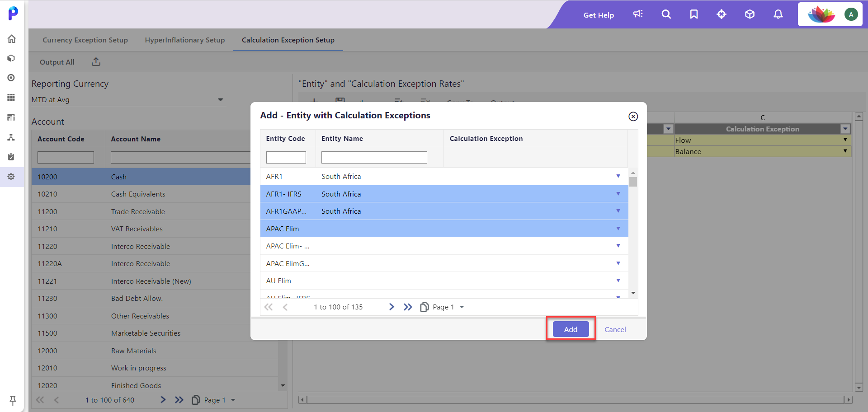This screenshot has height=412, width=868.
Task: Click the Prophix logo icon
Action: tap(13, 14)
